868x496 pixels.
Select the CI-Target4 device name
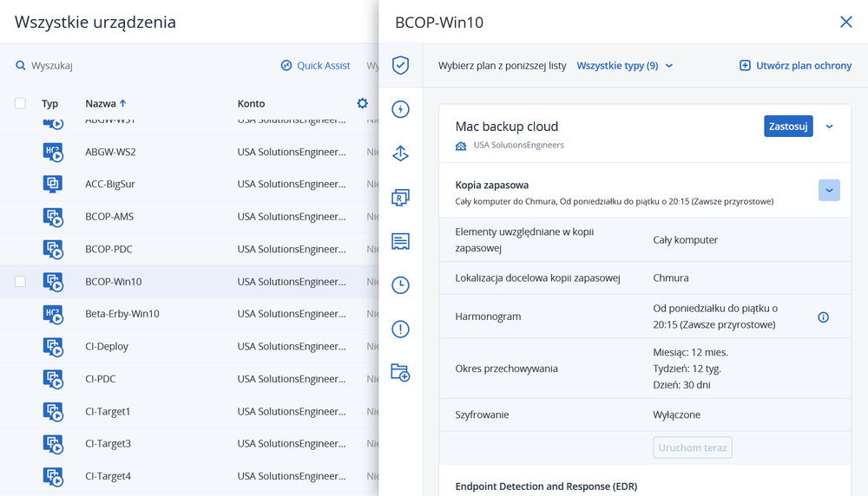point(108,477)
